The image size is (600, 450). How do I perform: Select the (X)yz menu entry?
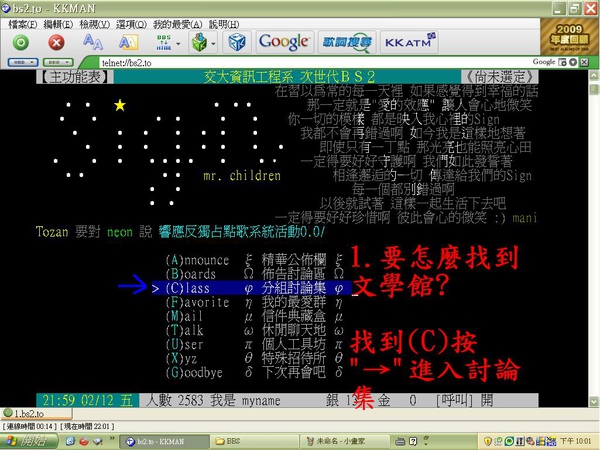254,359
